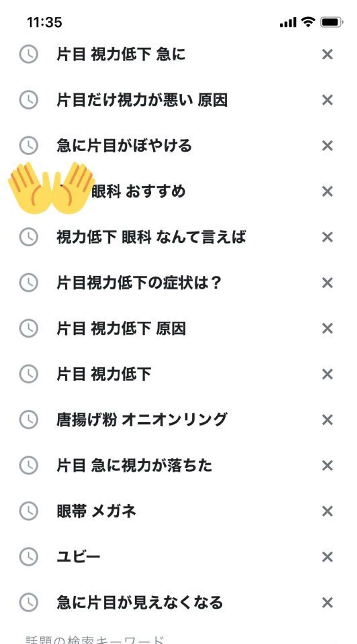Tap the clock icon beside '片目 視力低下 急に'
The image size is (357, 644).
[29, 54]
